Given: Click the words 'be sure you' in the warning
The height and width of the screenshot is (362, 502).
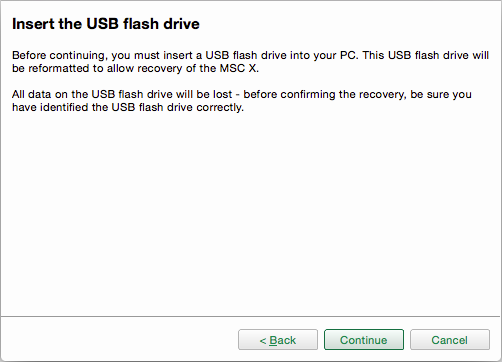Looking at the screenshot, I should 441,94.
